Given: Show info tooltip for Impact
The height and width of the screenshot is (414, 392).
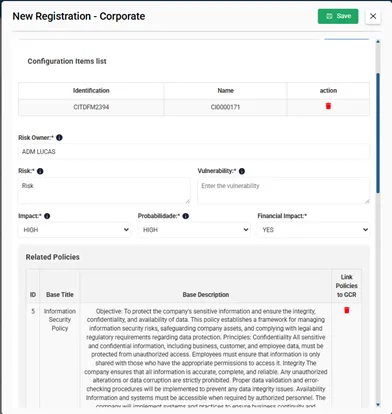Looking at the screenshot, I should tap(47, 216).
